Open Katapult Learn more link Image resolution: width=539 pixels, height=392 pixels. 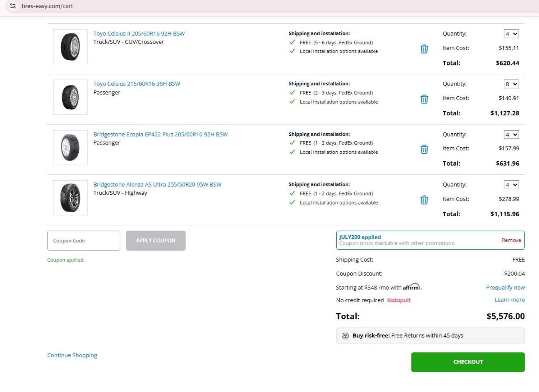[509, 300]
